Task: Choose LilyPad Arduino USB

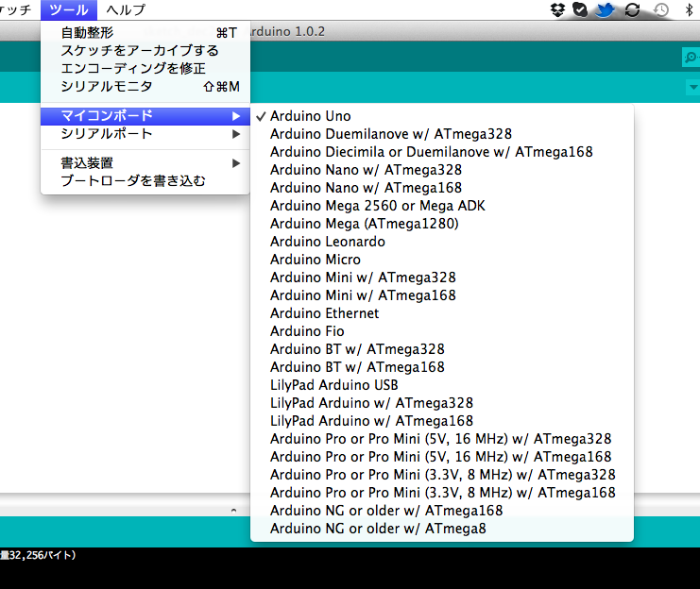Action: 442,385
